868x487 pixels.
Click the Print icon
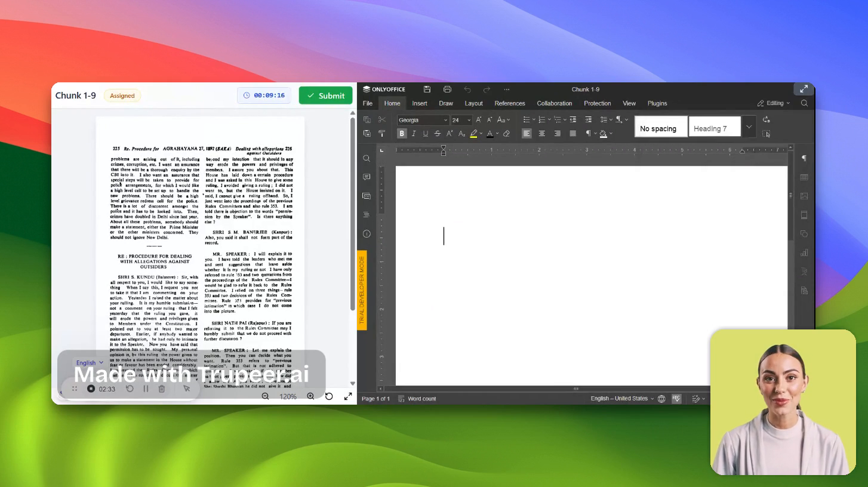pyautogui.click(x=447, y=90)
